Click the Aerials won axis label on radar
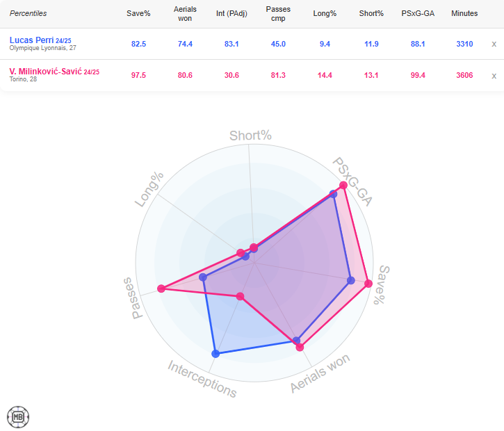This screenshot has height=431, width=504. 320,373
